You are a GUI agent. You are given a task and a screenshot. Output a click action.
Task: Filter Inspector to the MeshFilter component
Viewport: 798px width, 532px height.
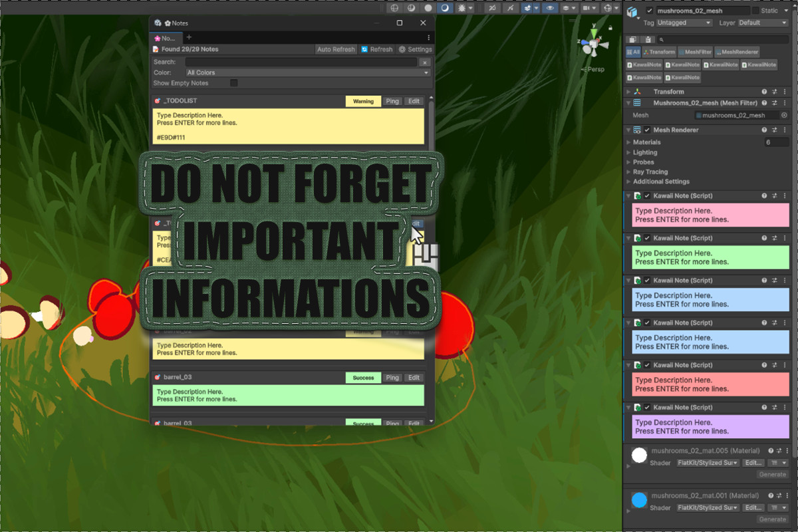695,52
